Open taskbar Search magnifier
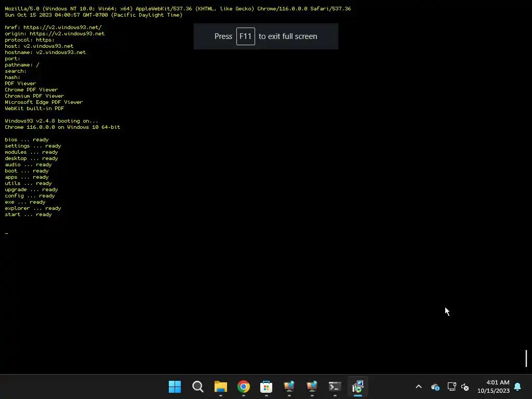Viewport: 532px width, 399px height. pyautogui.click(x=198, y=387)
